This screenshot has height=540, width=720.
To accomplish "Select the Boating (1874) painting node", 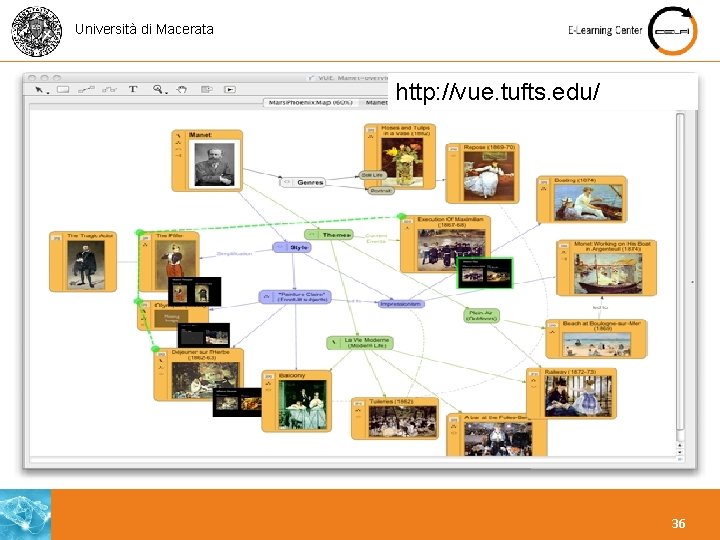I will (581, 199).
